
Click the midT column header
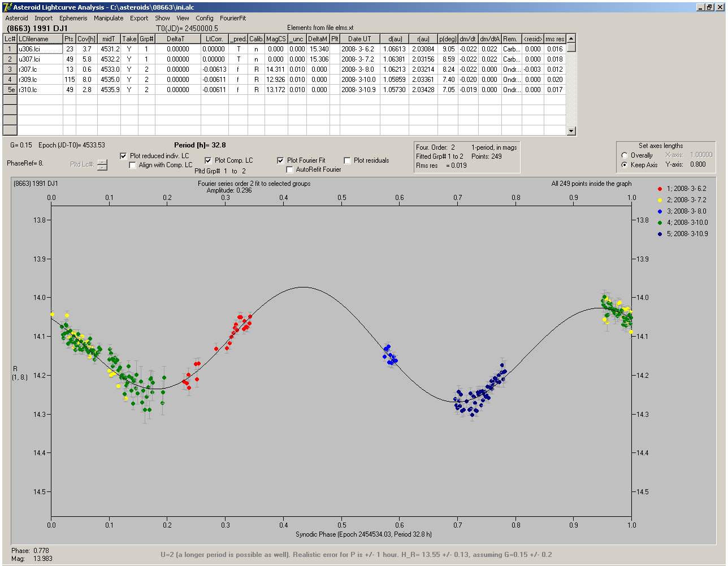109,39
